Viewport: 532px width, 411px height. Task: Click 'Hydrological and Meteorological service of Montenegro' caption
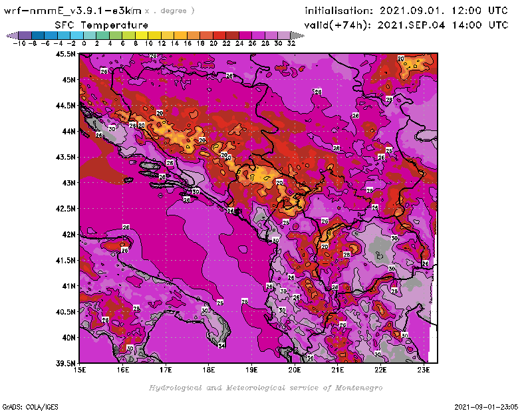[x=265, y=388]
